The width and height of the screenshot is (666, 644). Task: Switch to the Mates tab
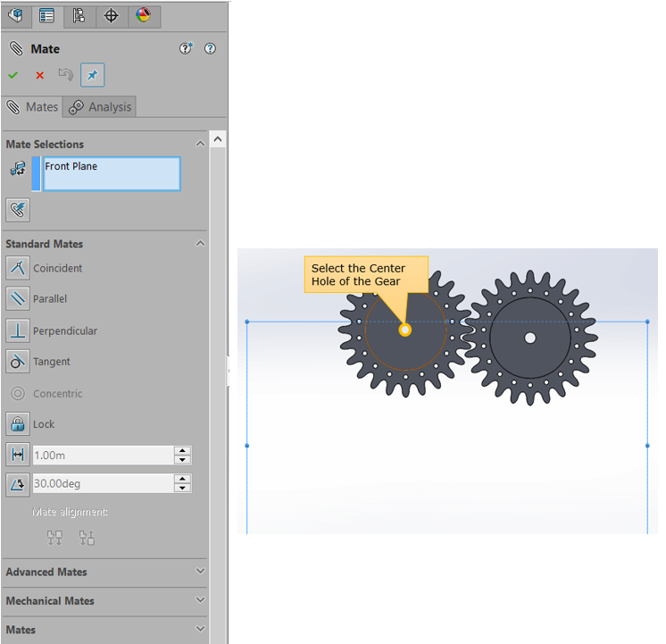tap(32, 107)
